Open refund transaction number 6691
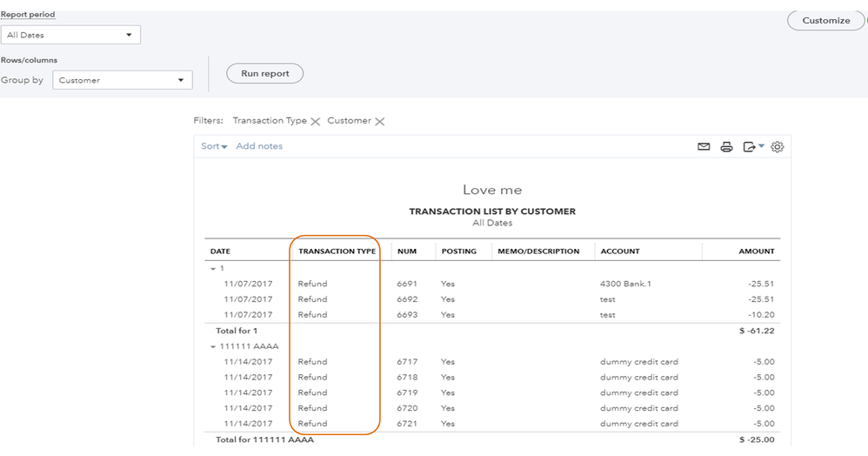Image resolution: width=868 pixels, height=456 pixels. (407, 284)
